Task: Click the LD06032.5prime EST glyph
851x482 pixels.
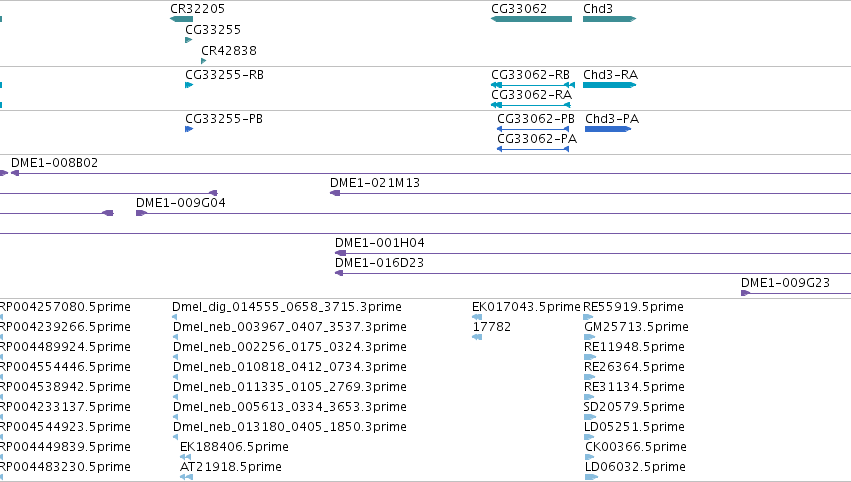Action: [x=591, y=477]
